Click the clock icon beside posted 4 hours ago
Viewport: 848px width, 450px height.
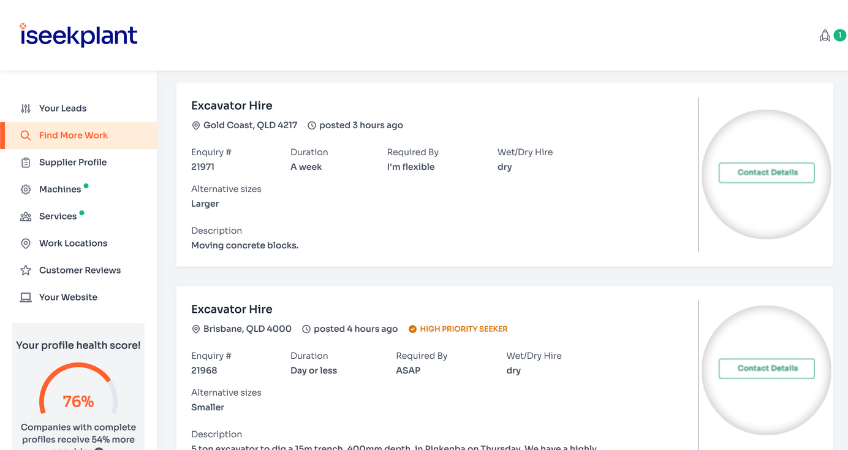[x=307, y=329]
